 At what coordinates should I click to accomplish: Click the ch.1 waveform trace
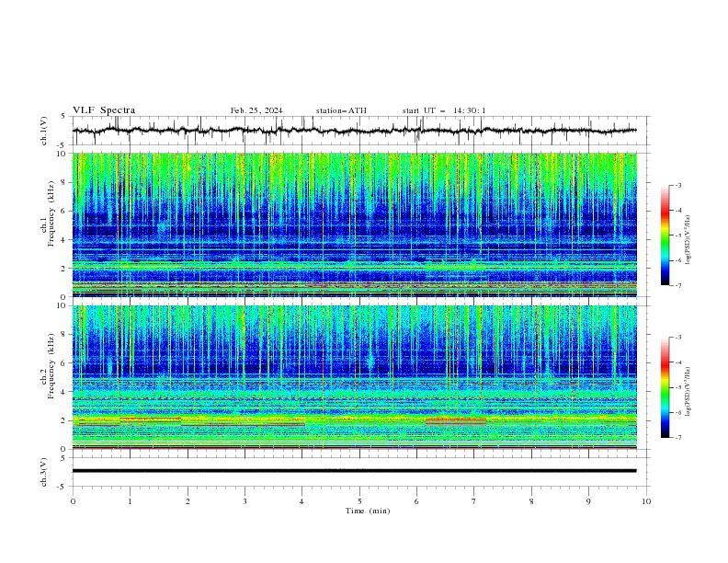(x=355, y=131)
